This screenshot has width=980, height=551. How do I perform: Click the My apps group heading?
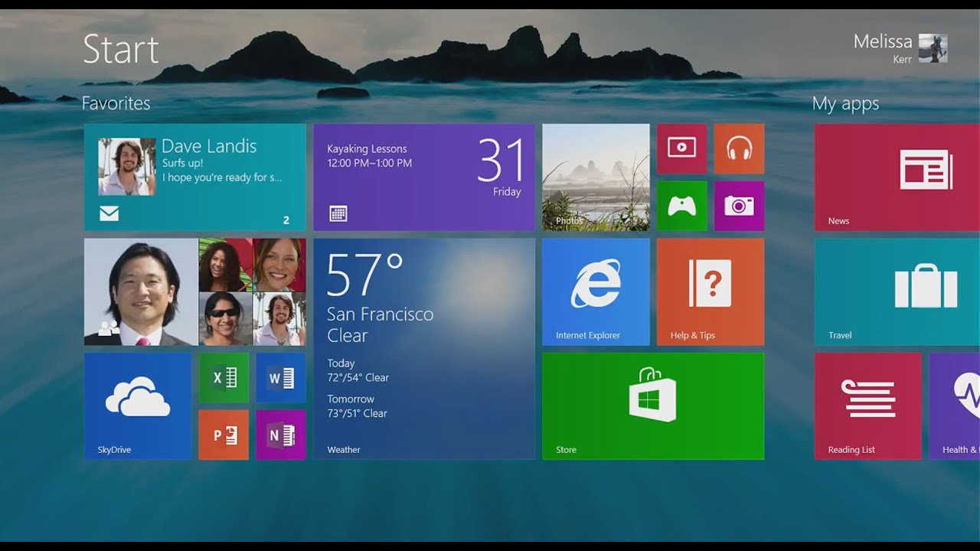coord(845,104)
